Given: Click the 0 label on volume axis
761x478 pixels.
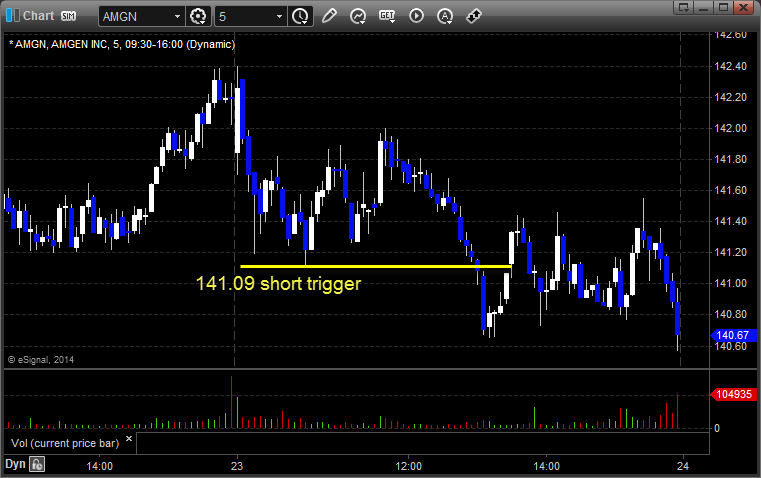Looking at the screenshot, I should [717, 429].
